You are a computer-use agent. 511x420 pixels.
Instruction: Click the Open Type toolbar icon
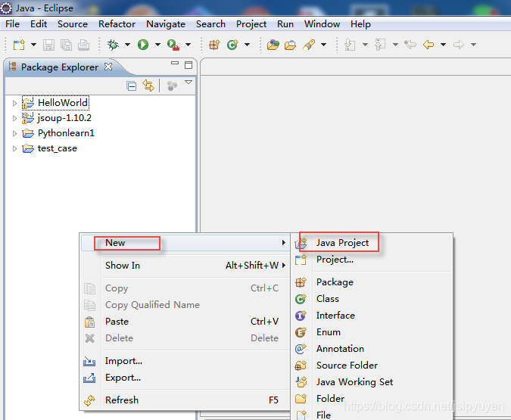pos(273,45)
